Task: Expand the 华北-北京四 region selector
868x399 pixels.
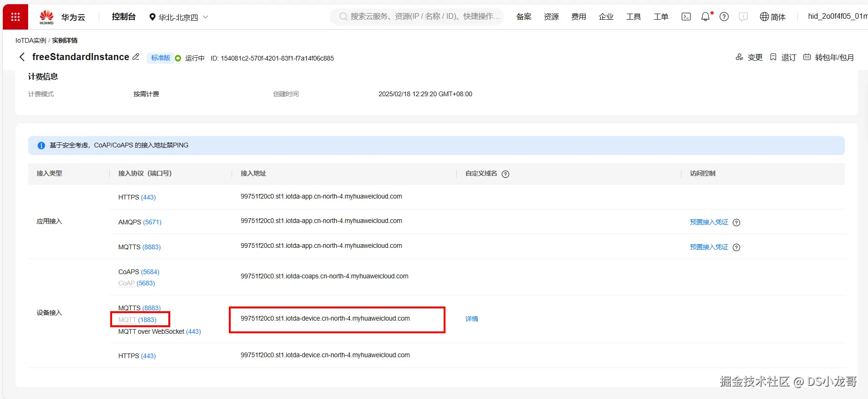Action: (x=178, y=17)
